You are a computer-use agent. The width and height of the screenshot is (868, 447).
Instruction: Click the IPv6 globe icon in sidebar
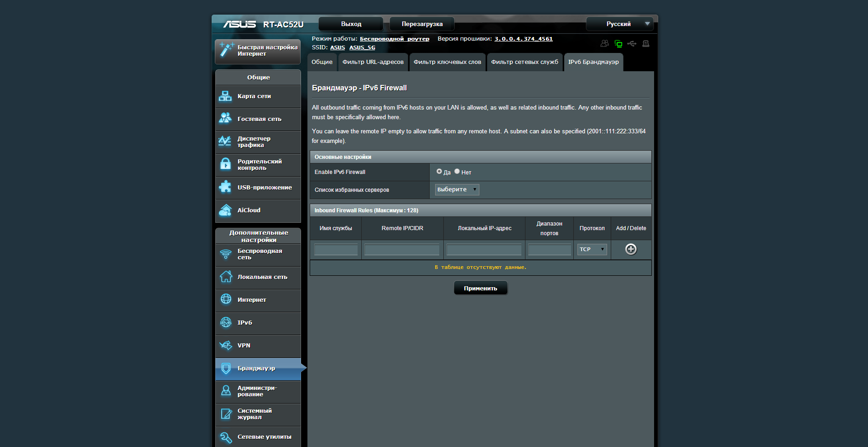[226, 322]
